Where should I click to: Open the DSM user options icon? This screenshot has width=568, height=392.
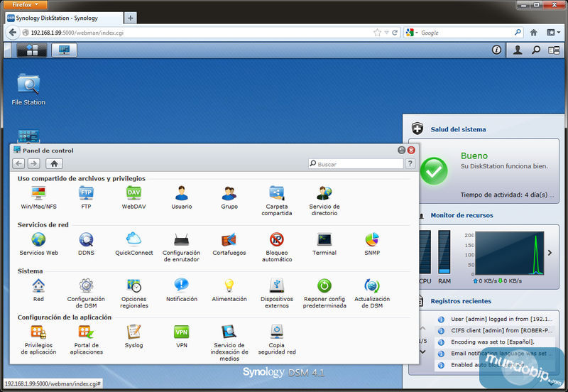coord(518,50)
